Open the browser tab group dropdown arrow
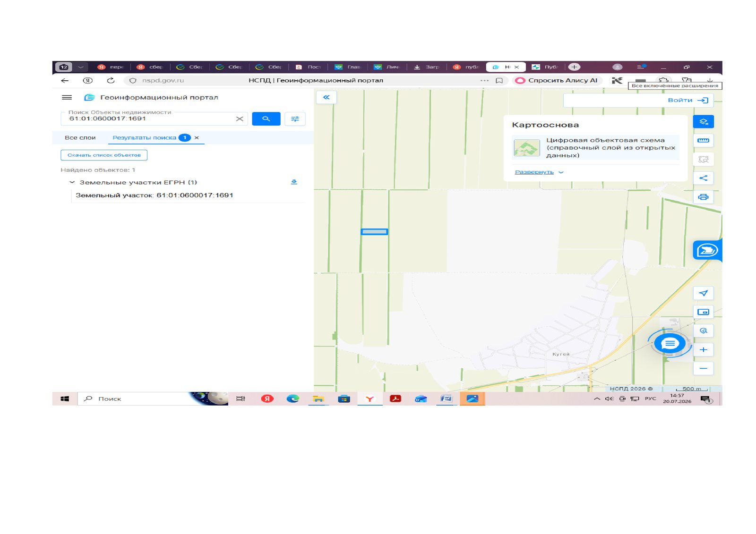756x534 pixels. pyautogui.click(x=81, y=67)
